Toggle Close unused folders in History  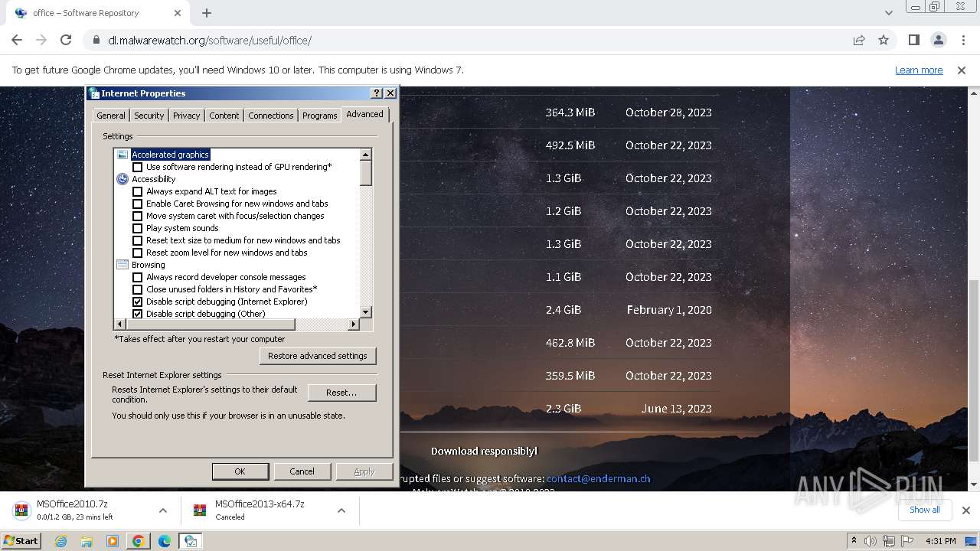click(x=138, y=289)
